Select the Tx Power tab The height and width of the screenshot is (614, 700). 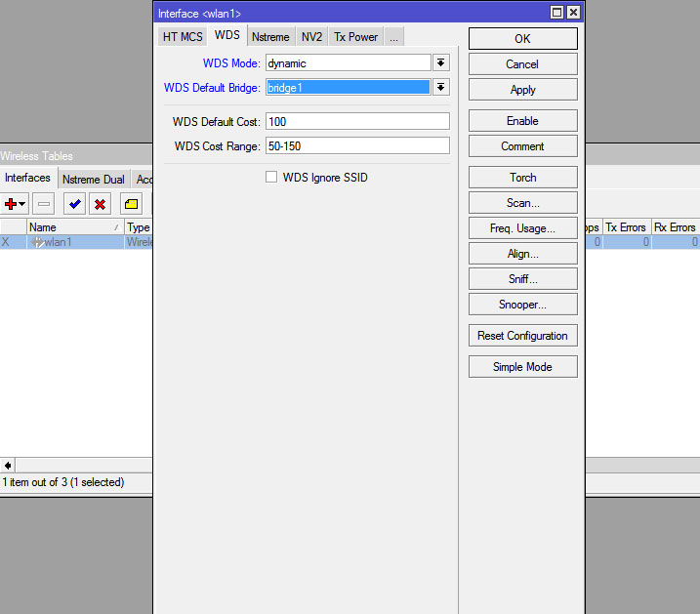[x=355, y=37]
